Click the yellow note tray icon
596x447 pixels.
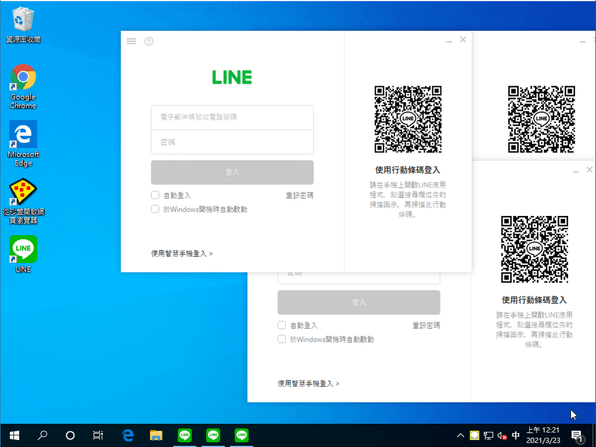pyautogui.click(x=474, y=436)
